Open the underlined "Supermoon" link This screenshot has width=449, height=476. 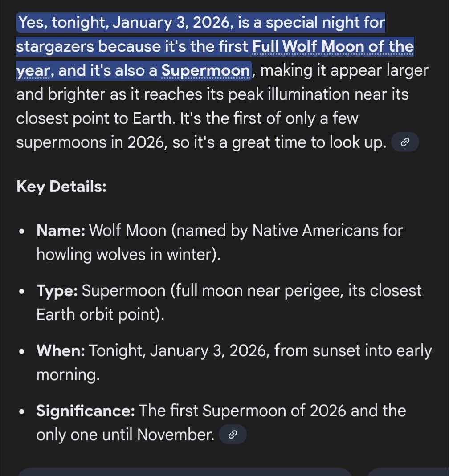click(206, 70)
